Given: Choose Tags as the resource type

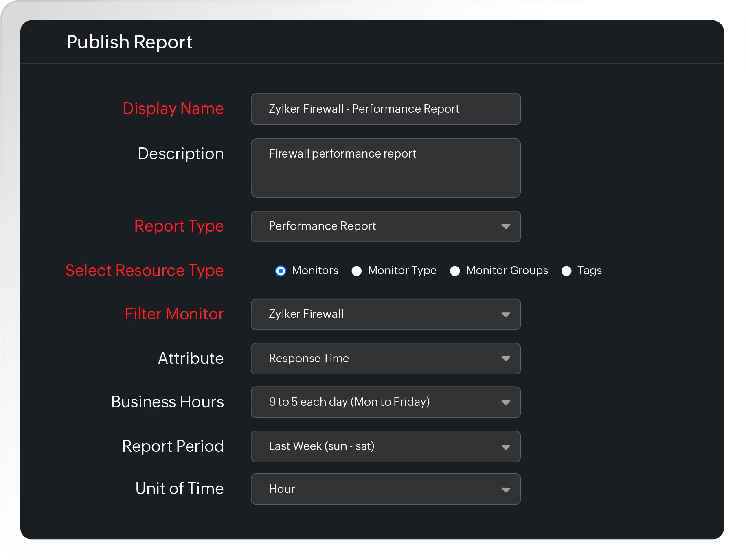Looking at the screenshot, I should point(566,271).
